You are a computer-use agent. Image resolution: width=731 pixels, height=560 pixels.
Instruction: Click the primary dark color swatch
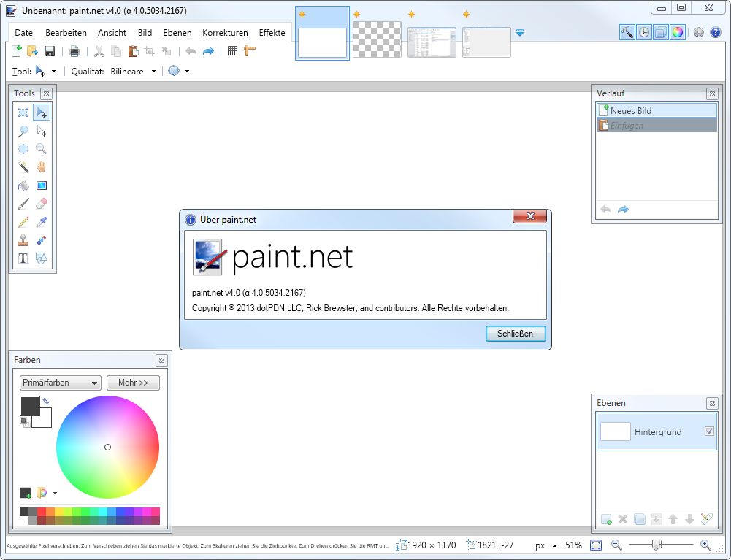click(x=29, y=406)
